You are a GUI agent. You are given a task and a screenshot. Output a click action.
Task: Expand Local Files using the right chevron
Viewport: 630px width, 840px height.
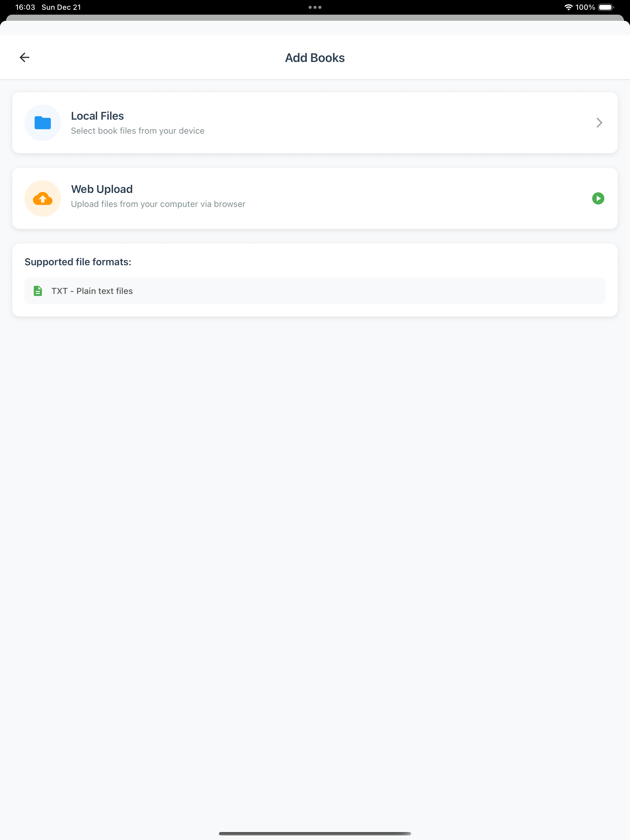[599, 122]
